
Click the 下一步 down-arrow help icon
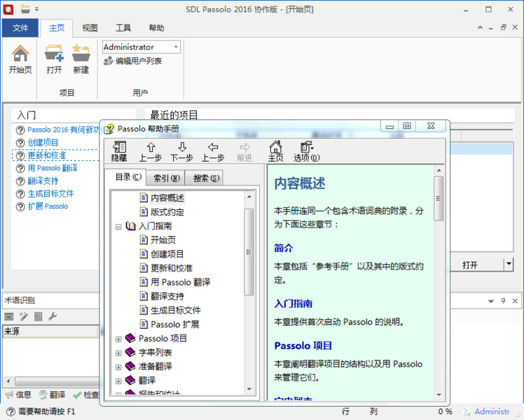click(181, 147)
